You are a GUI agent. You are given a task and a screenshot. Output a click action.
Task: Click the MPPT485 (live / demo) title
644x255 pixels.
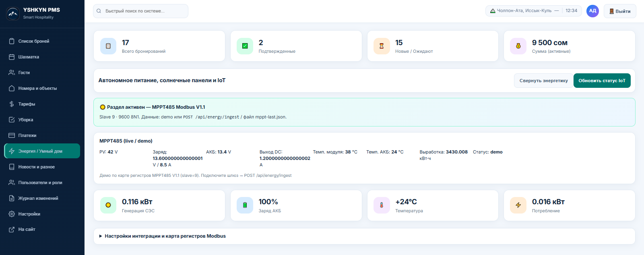click(126, 141)
